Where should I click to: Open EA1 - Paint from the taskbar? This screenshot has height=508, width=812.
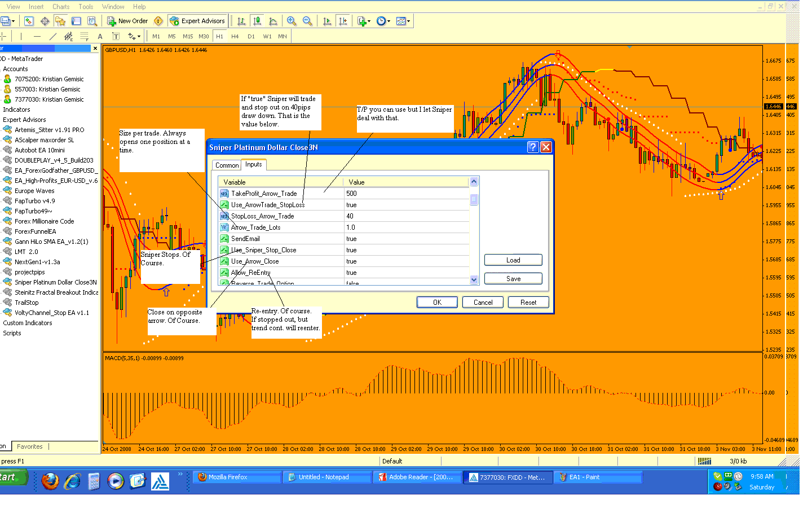[x=598, y=477]
